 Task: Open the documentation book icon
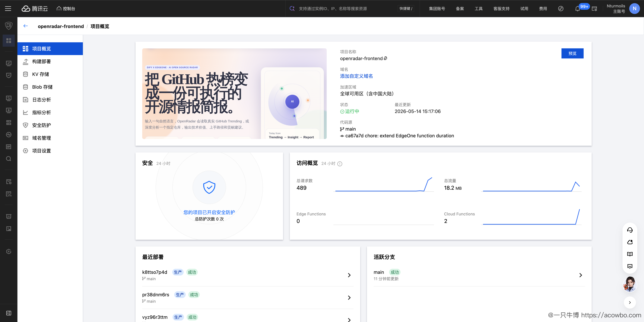click(630, 254)
